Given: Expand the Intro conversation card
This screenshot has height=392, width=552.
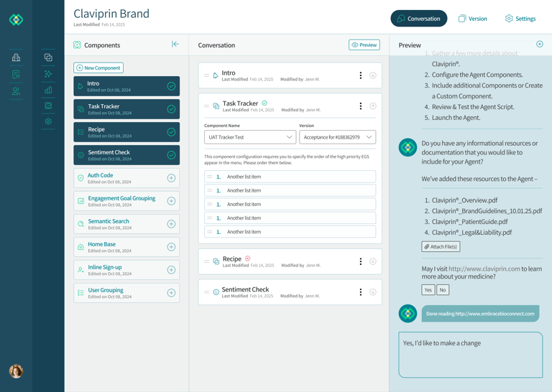Looking at the screenshot, I should tap(373, 75).
